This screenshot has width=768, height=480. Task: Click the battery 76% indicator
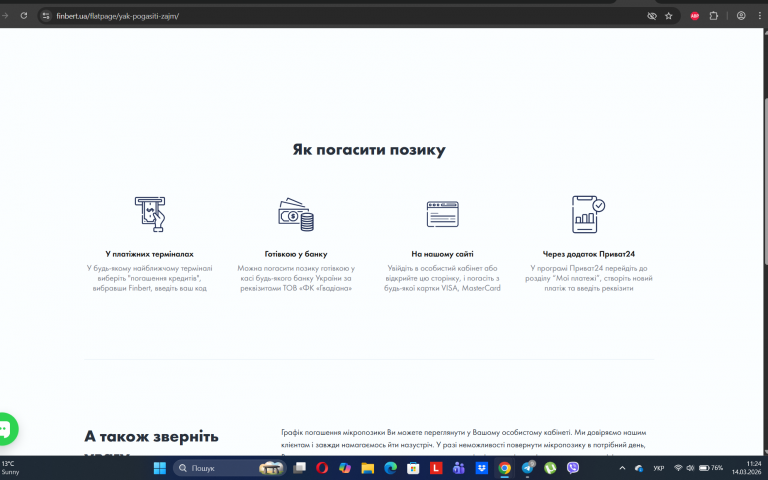(x=711, y=468)
